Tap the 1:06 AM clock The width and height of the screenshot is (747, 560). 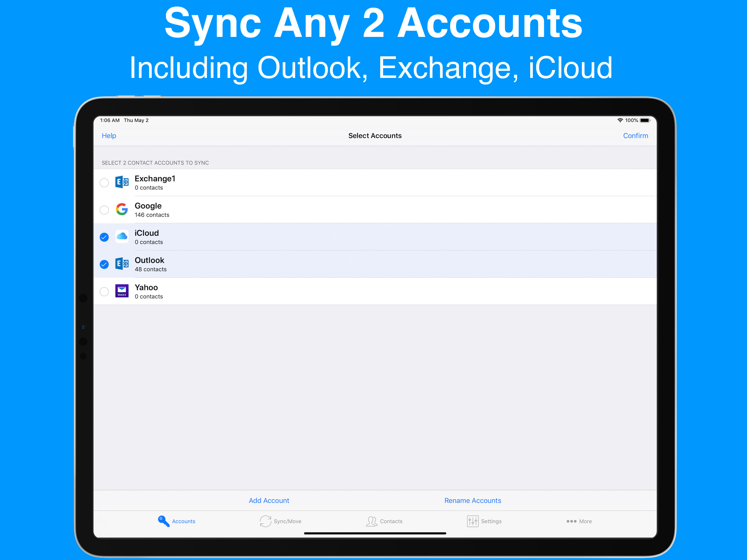point(110,120)
